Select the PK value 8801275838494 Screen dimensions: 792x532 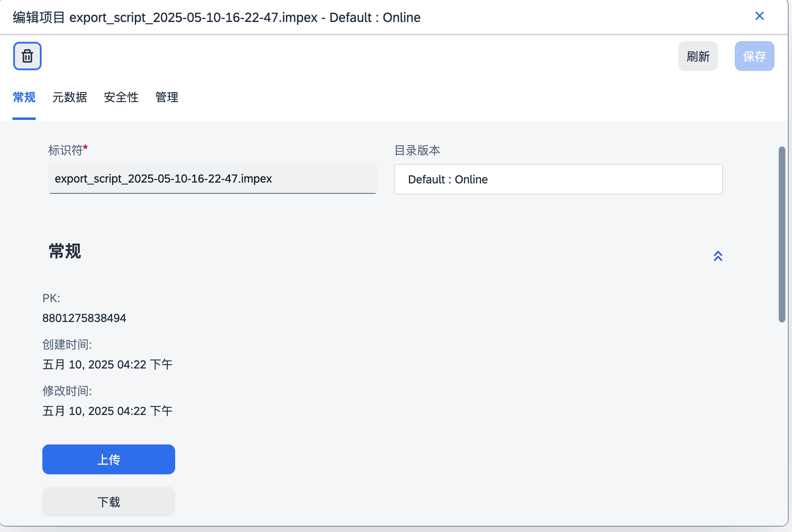(84, 318)
